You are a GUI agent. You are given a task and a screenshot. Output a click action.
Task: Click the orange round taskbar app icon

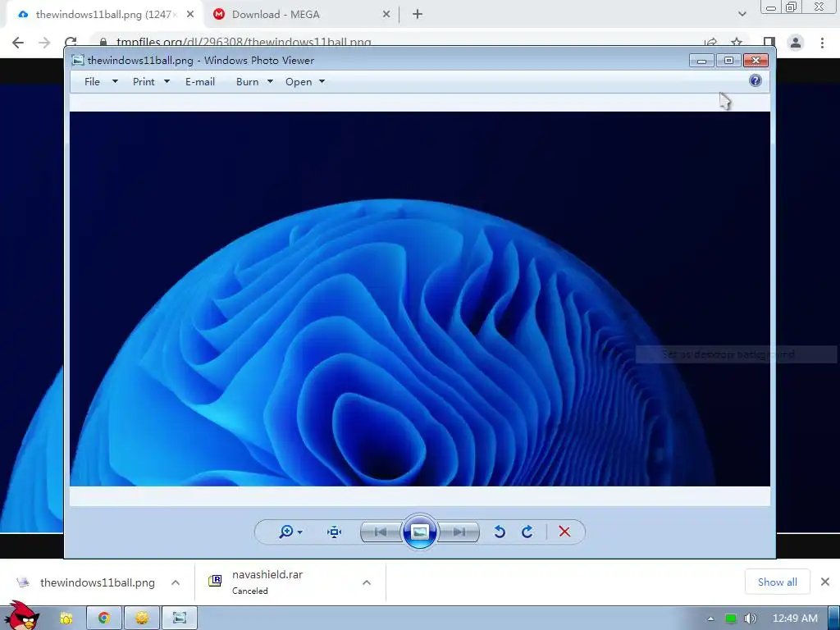[142, 619]
